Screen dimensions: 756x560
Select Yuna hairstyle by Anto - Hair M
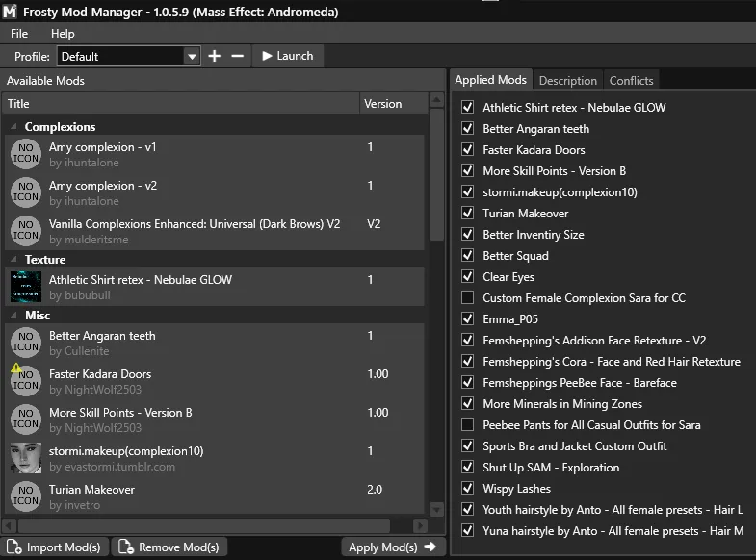pyautogui.click(x=613, y=531)
